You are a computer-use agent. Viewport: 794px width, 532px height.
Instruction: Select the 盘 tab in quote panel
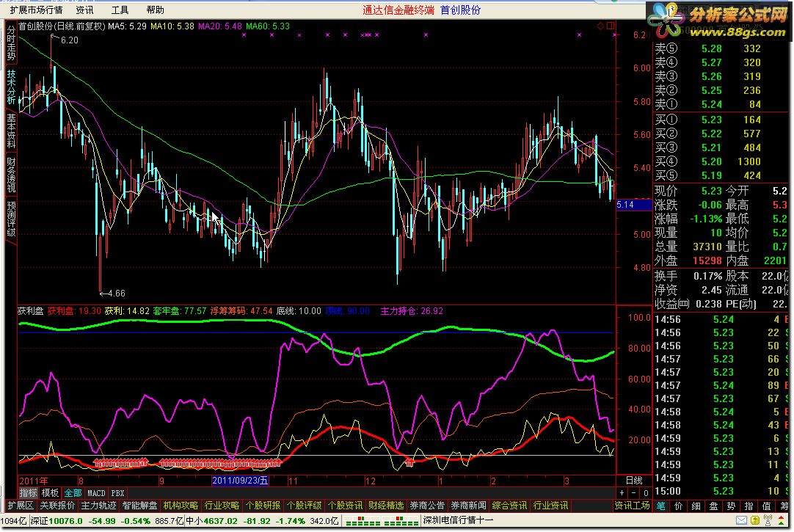(x=713, y=506)
